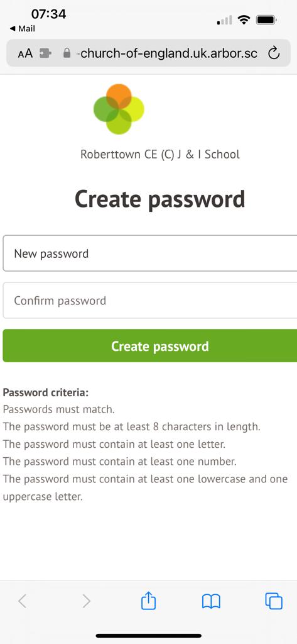This screenshot has width=297, height=644.
Task: Tap the padlock security icon
Action: (x=67, y=53)
